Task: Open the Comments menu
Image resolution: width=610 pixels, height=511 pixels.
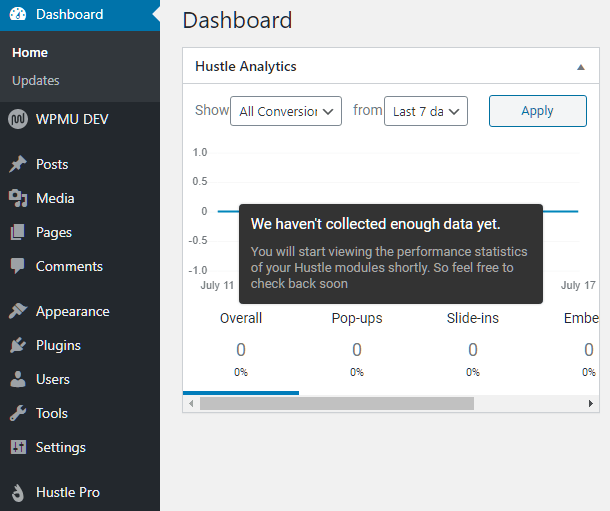Action: pyautogui.click(x=80, y=266)
